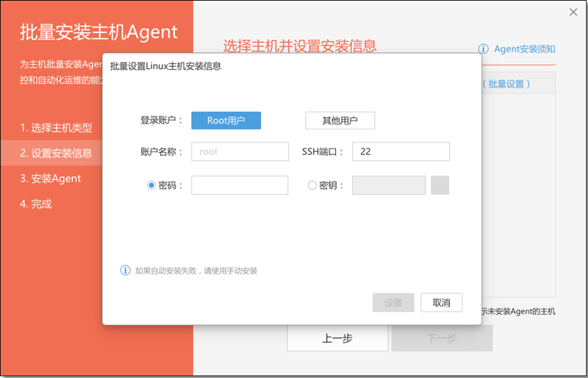Focus the 密码 input field
This screenshot has height=378, width=588.
pos(240,185)
